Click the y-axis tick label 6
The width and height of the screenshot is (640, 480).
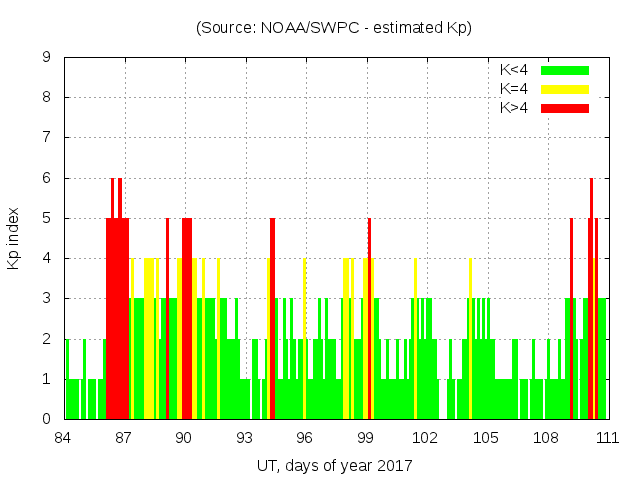pyautogui.click(x=47, y=178)
